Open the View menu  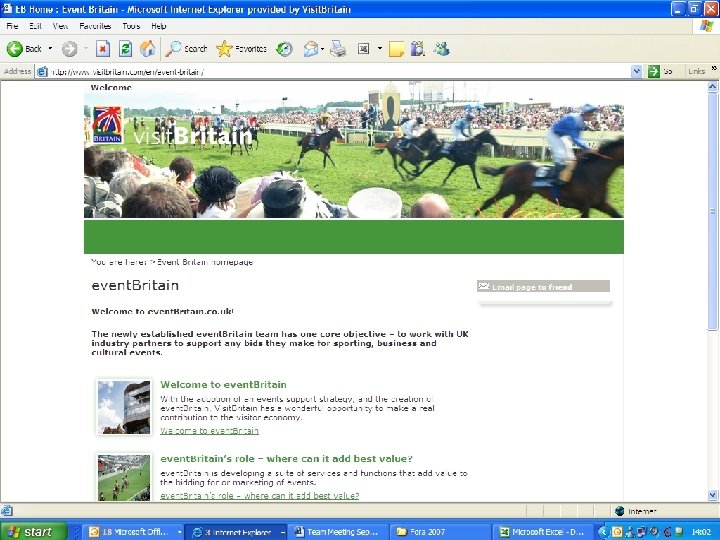click(60, 26)
